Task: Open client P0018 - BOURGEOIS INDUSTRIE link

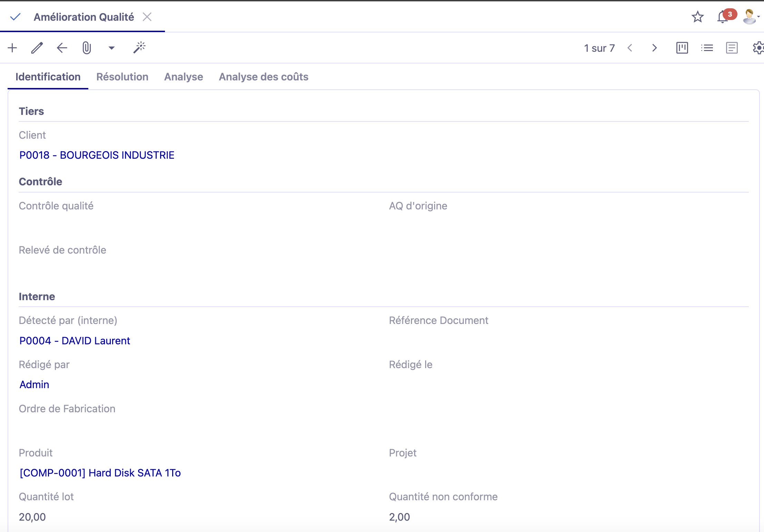Action: pyautogui.click(x=97, y=155)
